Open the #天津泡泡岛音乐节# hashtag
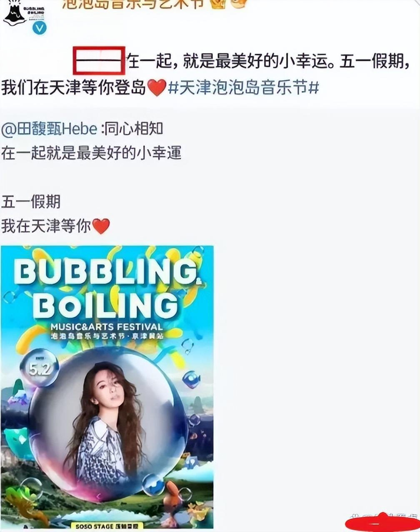 click(x=244, y=88)
